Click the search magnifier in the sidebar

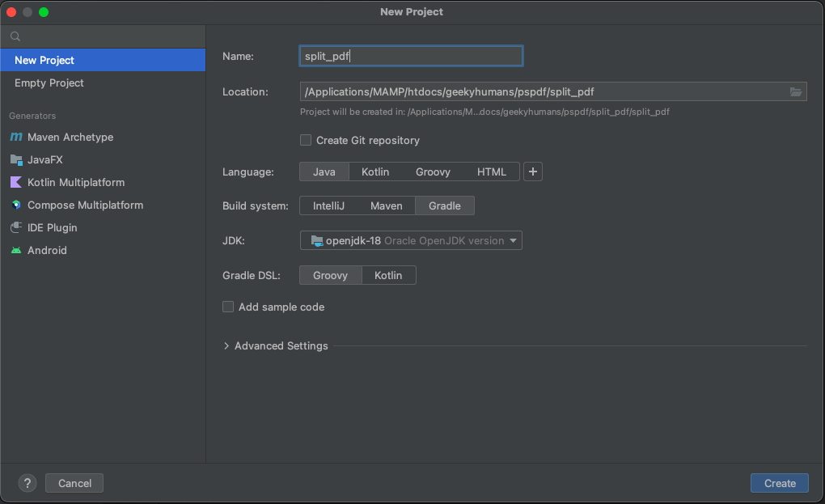click(x=14, y=36)
